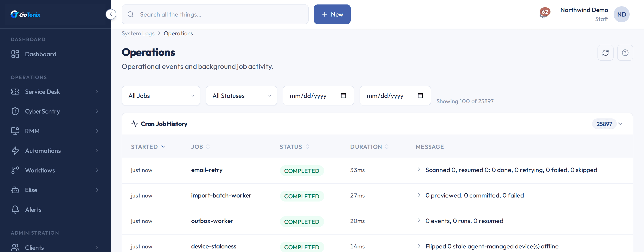Refresh the operations list

[x=605, y=53]
